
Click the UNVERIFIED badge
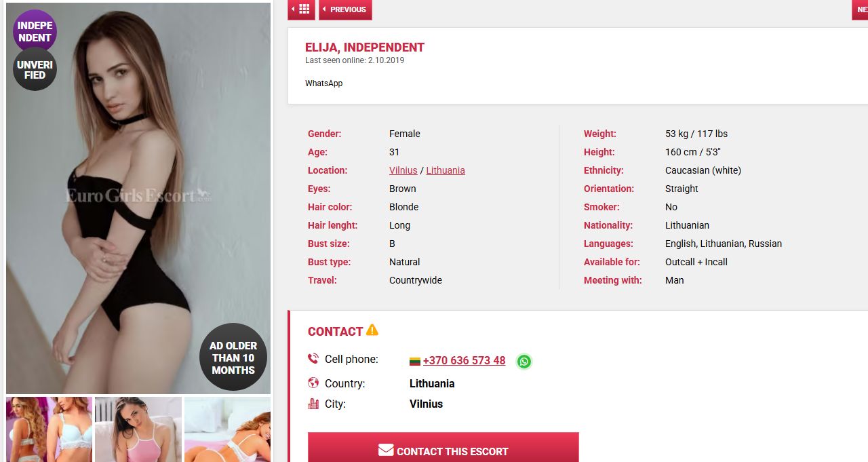tap(35, 69)
